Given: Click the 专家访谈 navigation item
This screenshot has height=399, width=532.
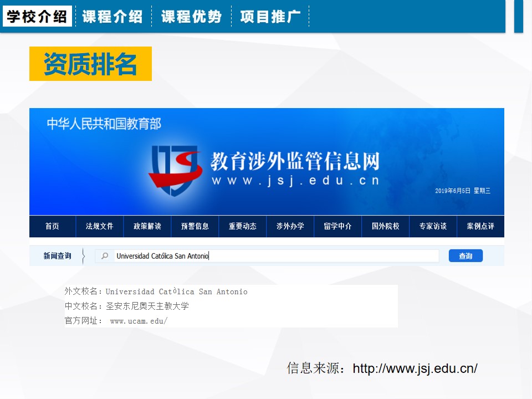Looking at the screenshot, I should click(x=433, y=226).
